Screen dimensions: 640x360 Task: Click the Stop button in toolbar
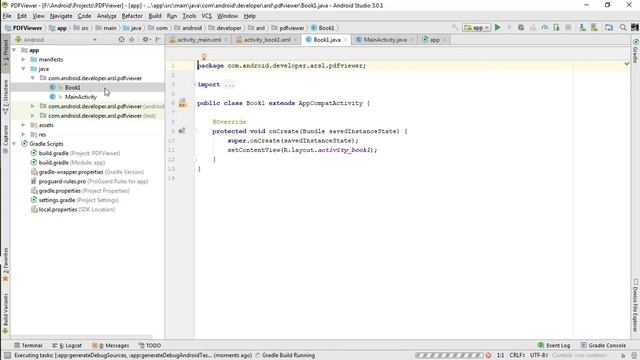tap(568, 28)
